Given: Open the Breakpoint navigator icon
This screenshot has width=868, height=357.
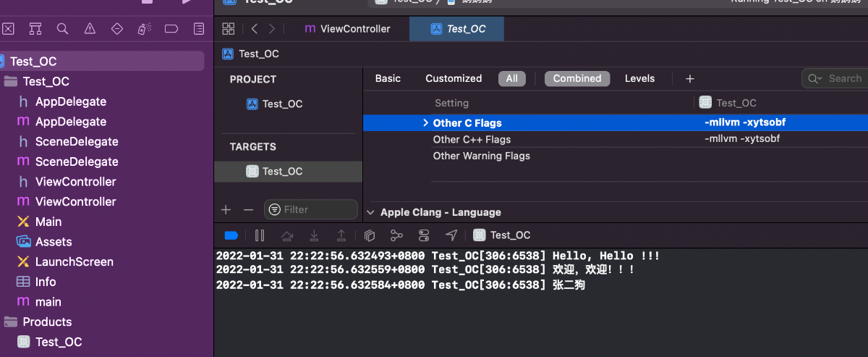Looking at the screenshot, I should (x=171, y=29).
